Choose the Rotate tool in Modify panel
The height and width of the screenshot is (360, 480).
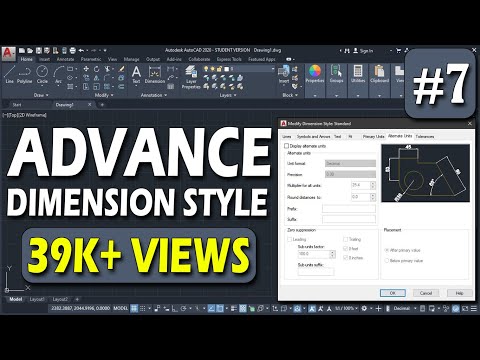[97, 69]
